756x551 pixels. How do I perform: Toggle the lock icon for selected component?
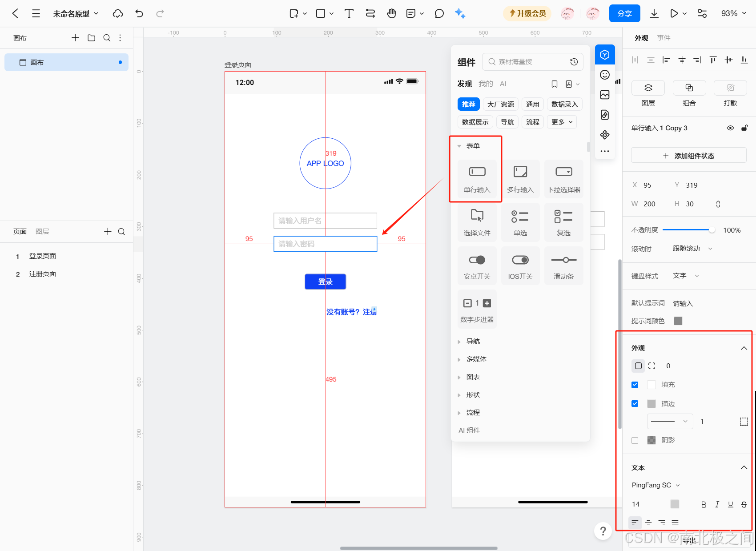pyautogui.click(x=744, y=128)
